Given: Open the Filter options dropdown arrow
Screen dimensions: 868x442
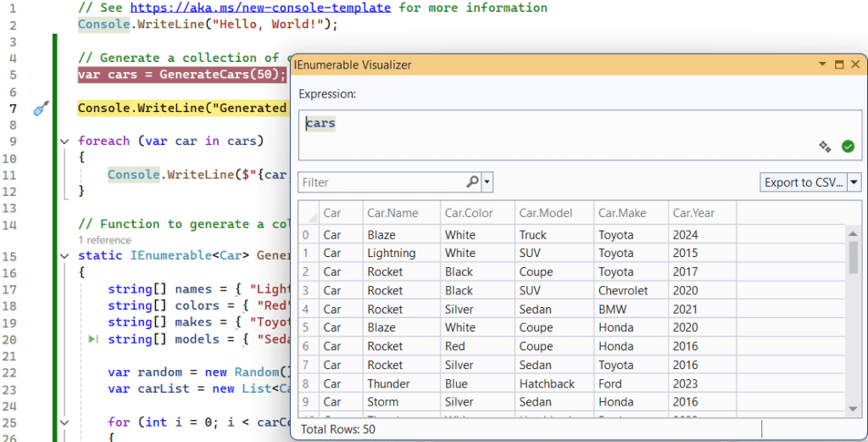Looking at the screenshot, I should pos(487,182).
